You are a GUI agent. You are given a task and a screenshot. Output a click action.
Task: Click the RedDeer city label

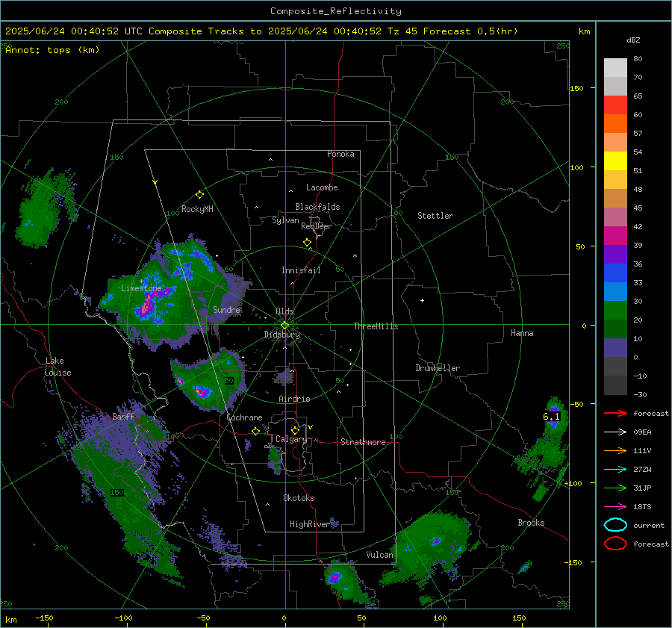point(317,226)
